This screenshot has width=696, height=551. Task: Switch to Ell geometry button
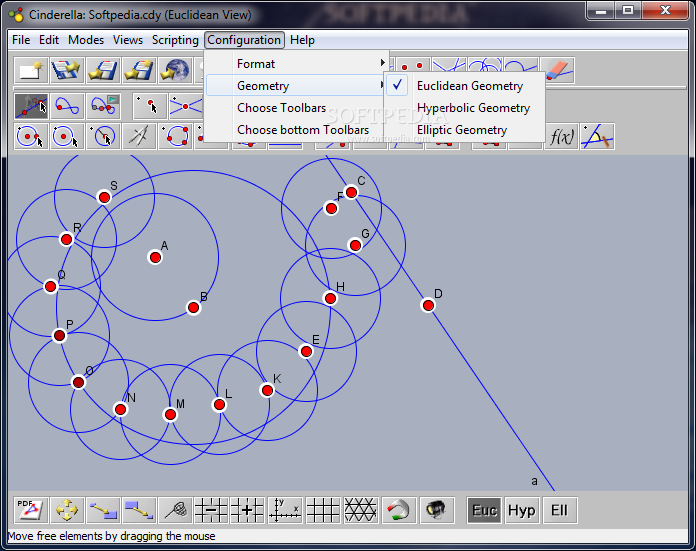point(559,510)
